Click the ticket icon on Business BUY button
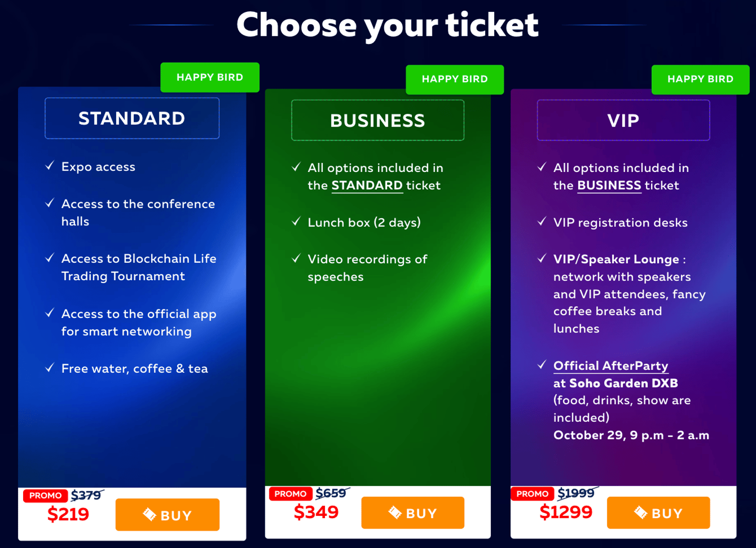The height and width of the screenshot is (548, 756). (x=395, y=513)
